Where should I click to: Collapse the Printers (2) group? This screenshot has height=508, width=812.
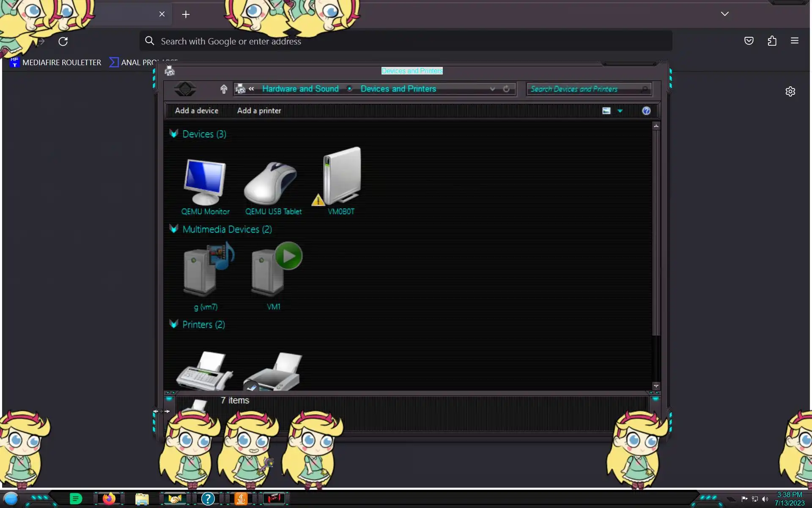[173, 324]
